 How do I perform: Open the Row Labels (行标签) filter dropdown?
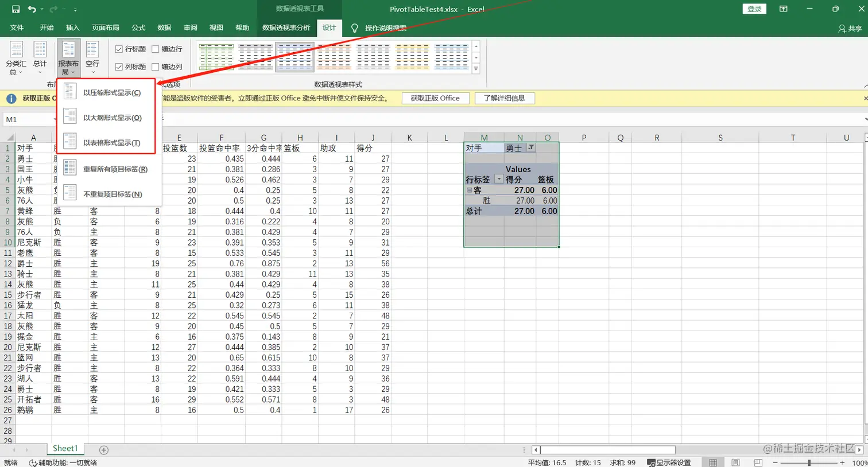coord(499,180)
